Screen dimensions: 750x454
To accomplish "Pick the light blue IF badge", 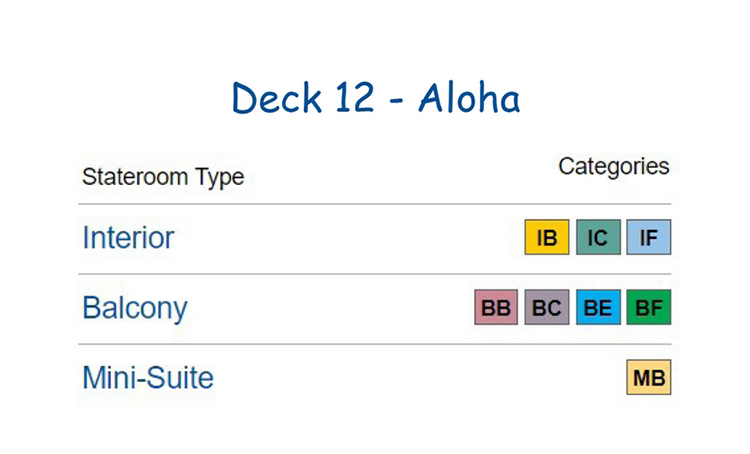I will (x=649, y=237).
